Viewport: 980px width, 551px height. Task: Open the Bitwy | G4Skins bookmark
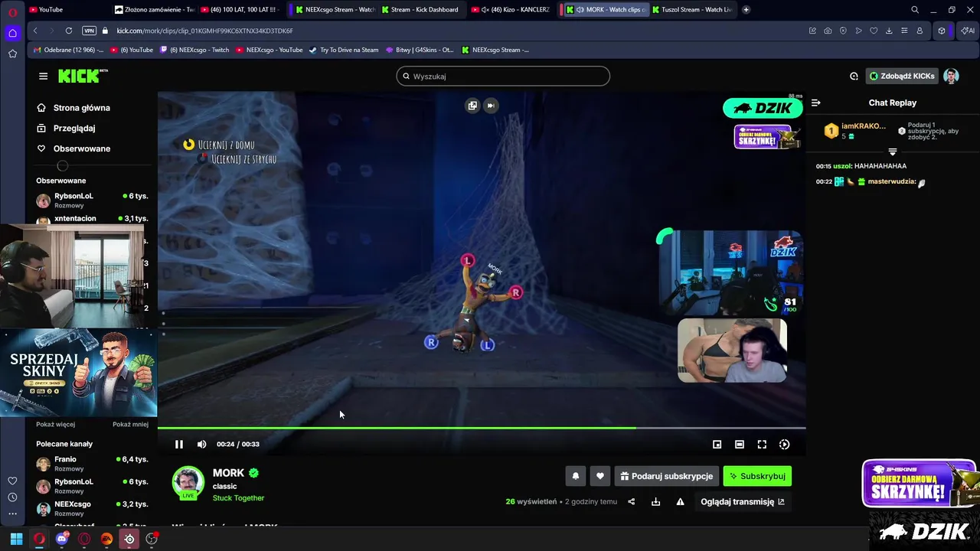420,50
